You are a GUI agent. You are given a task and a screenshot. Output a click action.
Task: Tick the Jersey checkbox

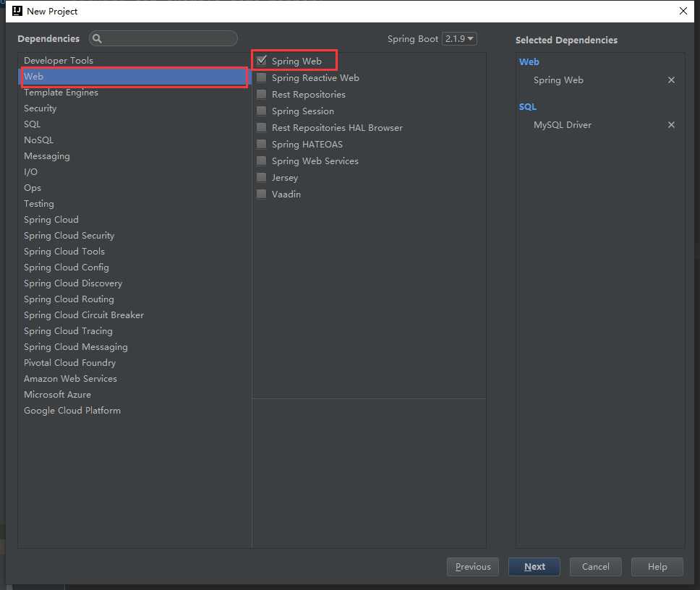pos(262,177)
